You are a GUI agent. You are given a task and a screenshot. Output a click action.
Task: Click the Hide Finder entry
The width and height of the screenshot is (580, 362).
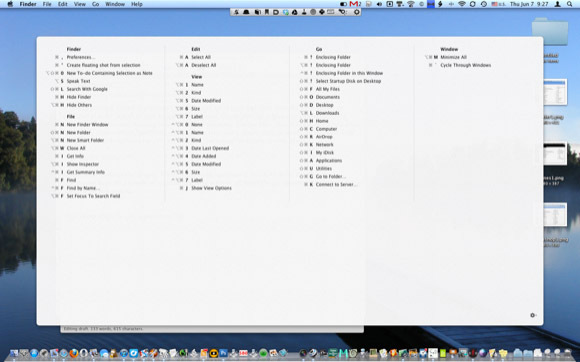point(79,97)
